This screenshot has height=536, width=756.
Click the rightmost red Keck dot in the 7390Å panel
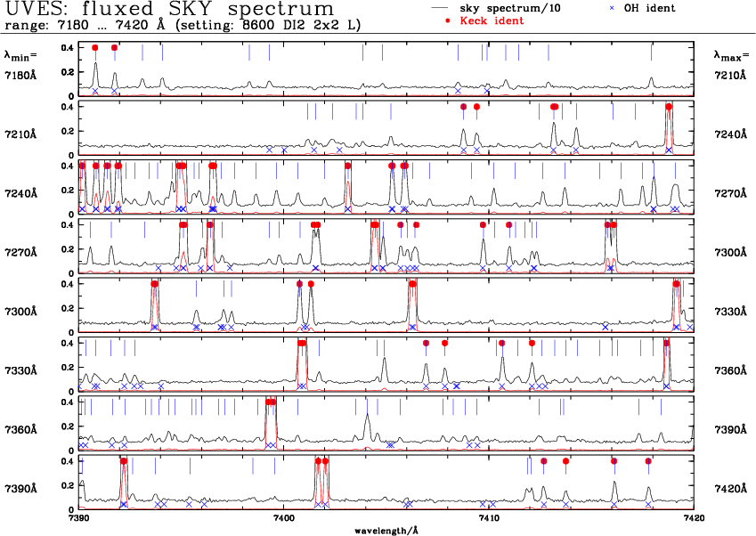648,461
